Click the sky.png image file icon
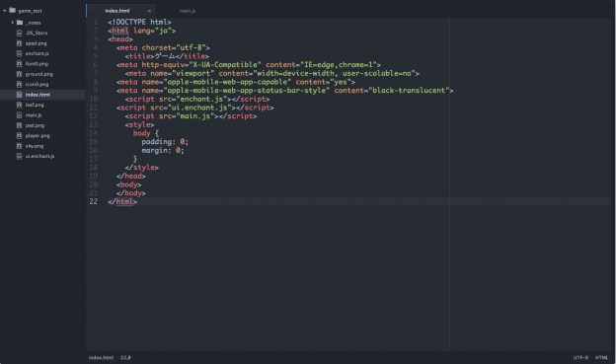The height and width of the screenshot is (364, 616). (19, 146)
